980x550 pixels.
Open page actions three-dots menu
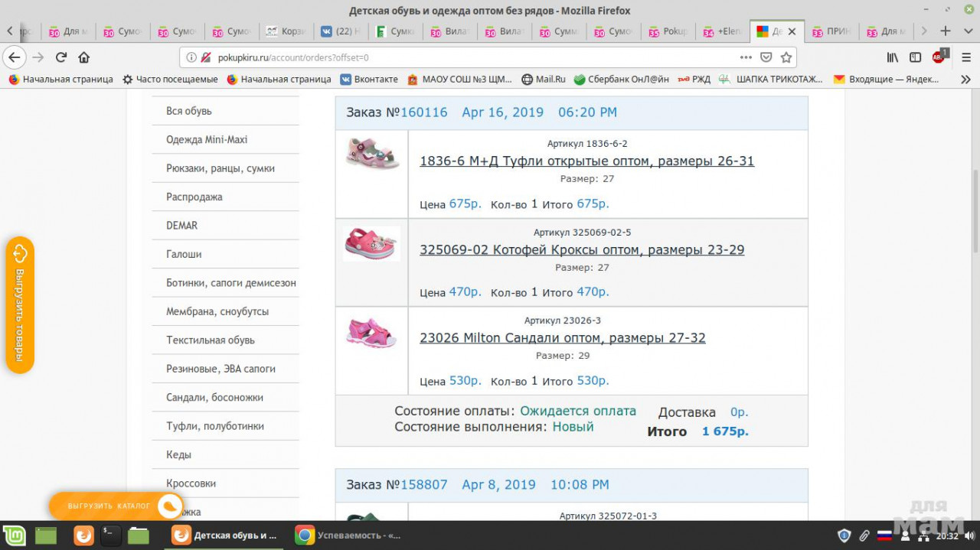745,57
